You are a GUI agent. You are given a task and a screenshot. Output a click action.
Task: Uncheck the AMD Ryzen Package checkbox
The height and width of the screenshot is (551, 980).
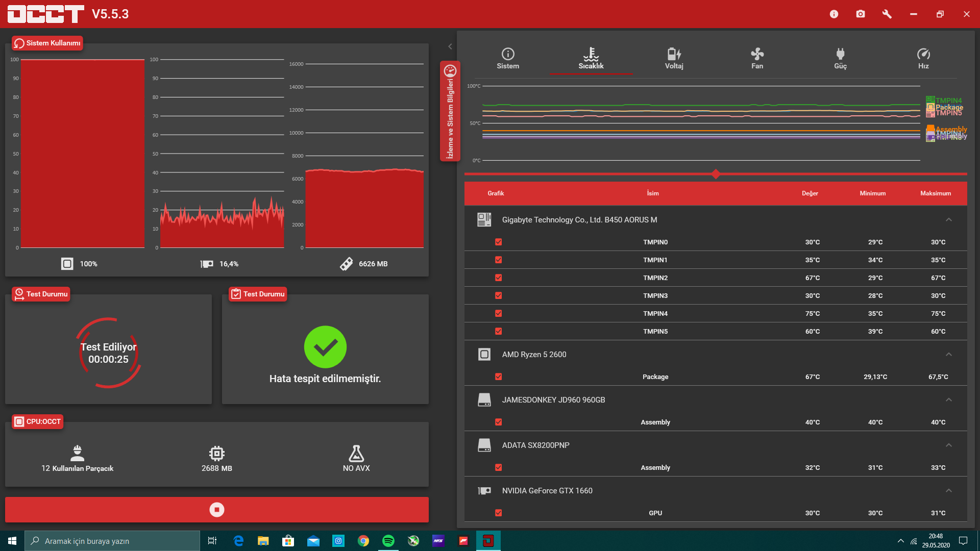coord(499,377)
